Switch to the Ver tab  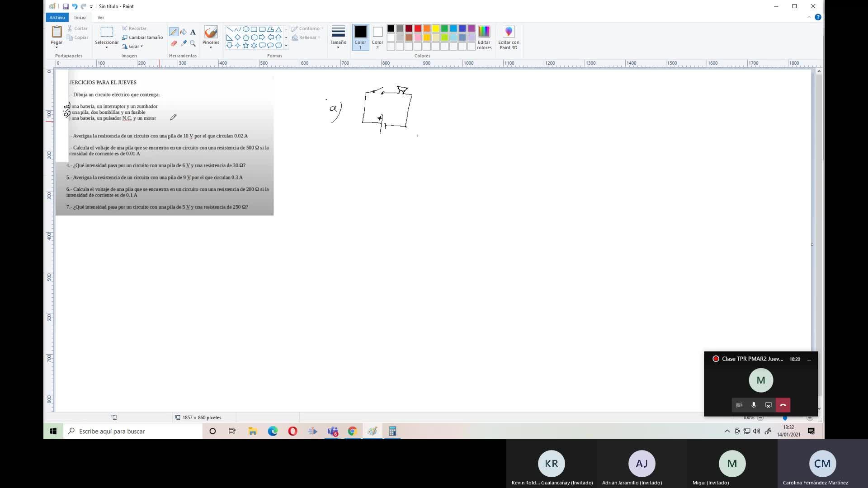[100, 17]
